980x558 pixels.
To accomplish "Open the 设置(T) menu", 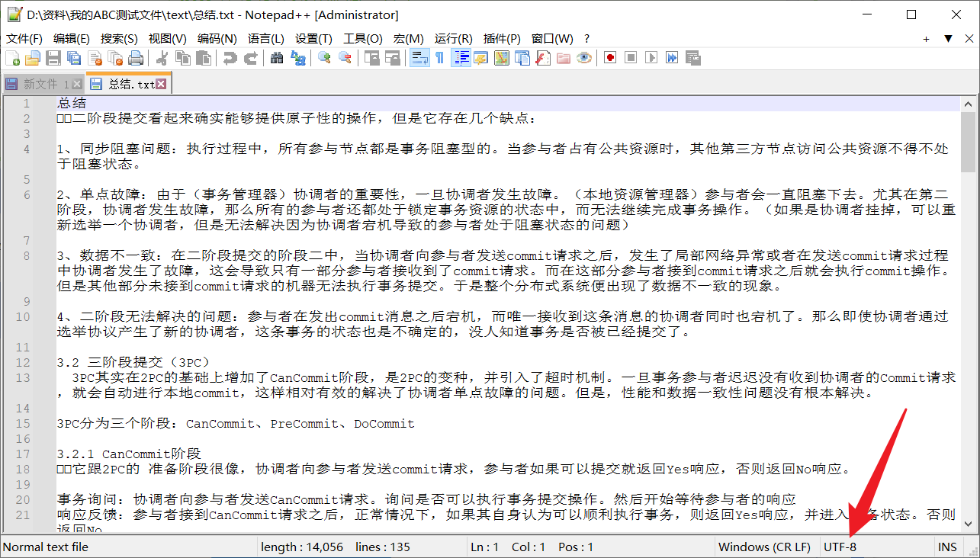I will tap(313, 38).
